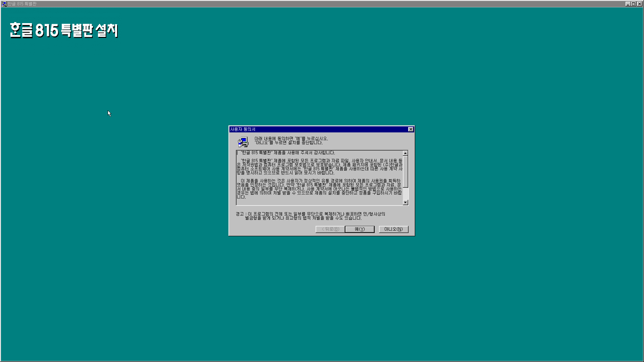This screenshot has width=644, height=362.
Task: Close the 사용자 동의서 dialog
Action: (x=411, y=129)
